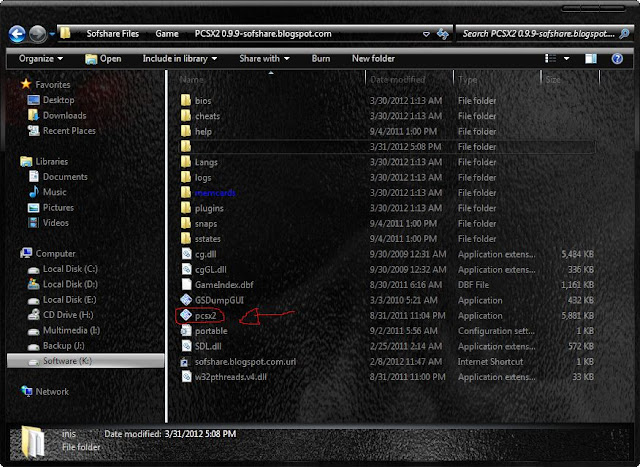Select the cgGL.dll file icon
Image resolution: width=640 pixels, height=467 pixels.
click(x=186, y=269)
